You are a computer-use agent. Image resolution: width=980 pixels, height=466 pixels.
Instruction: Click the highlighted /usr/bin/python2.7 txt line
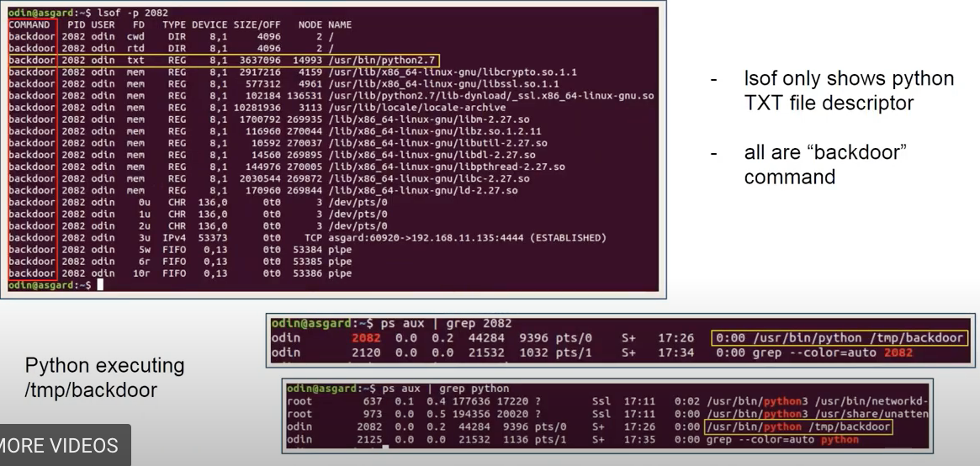click(x=224, y=61)
